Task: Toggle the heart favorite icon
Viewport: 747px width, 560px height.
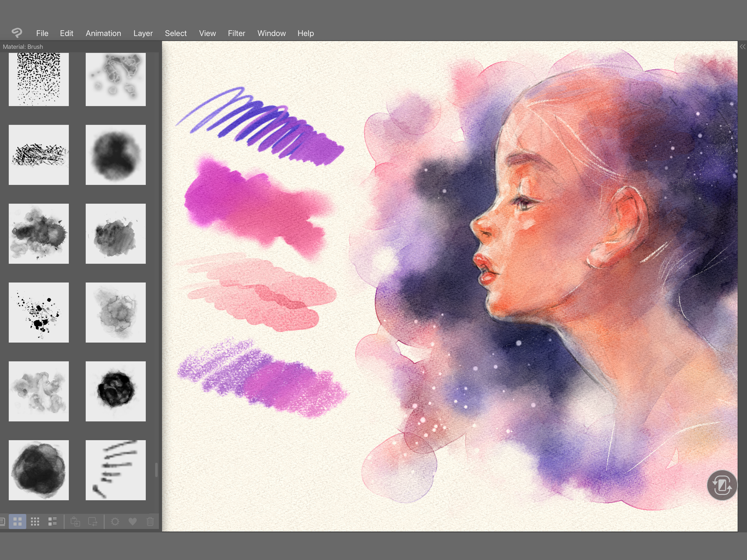Action: (133, 521)
